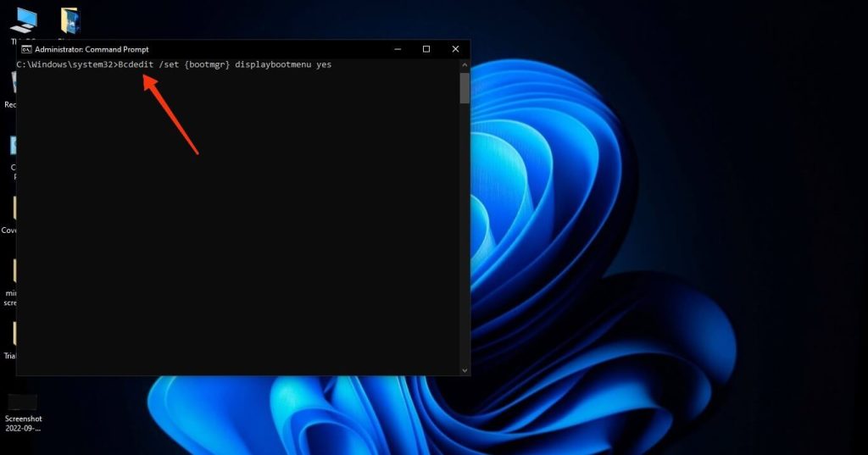
Task: Click the 'C:\Windows\system32>' prompt text
Action: pos(67,64)
